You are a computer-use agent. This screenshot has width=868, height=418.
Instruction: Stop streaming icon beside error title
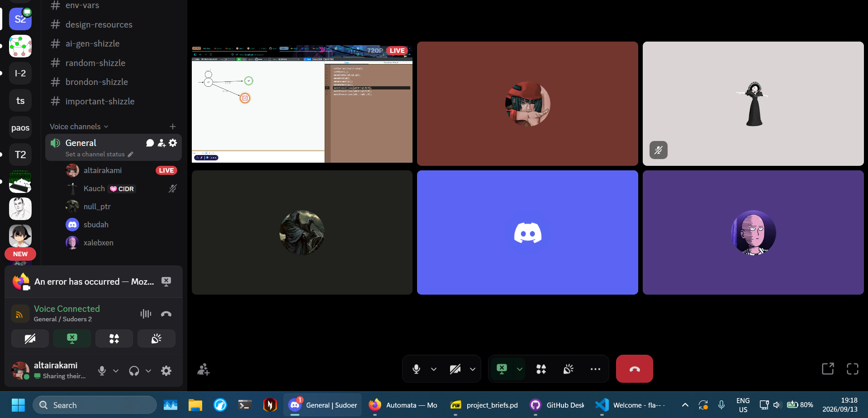(x=166, y=282)
